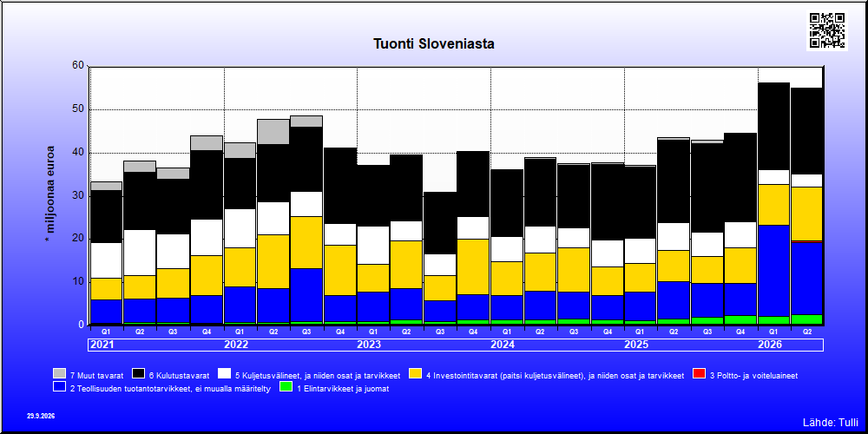Click the year label 2024
The width and height of the screenshot is (868, 434).
(x=503, y=345)
